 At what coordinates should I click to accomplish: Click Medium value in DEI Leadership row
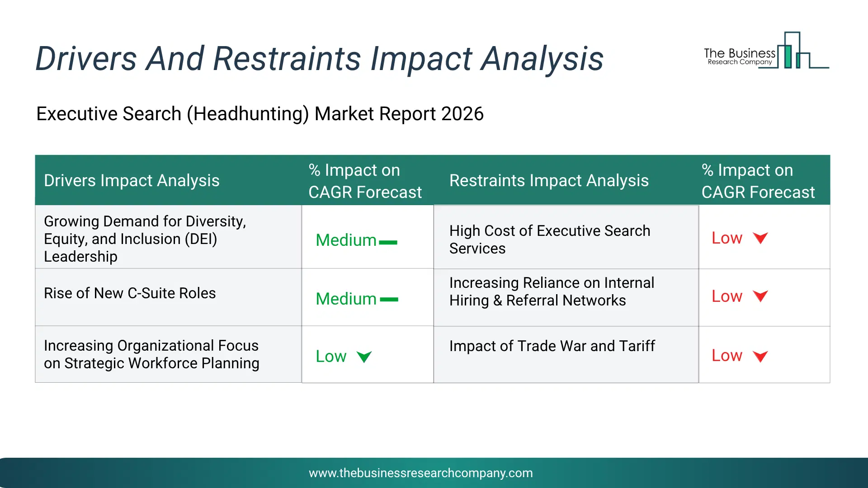(346, 240)
